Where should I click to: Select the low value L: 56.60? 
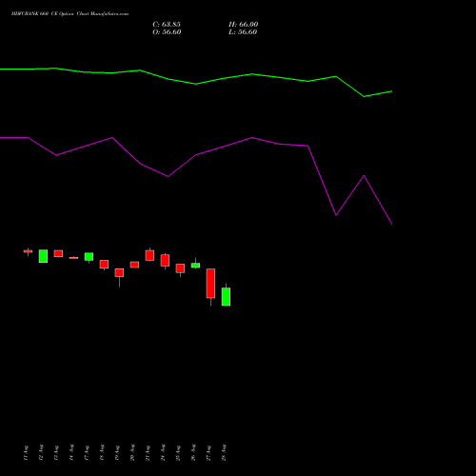243,32
